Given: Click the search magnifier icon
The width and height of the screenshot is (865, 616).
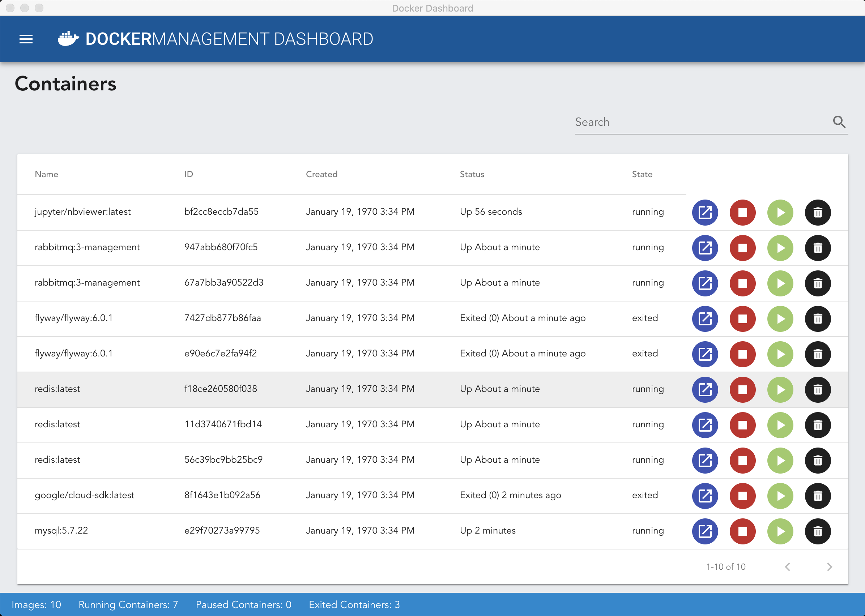Looking at the screenshot, I should tap(839, 122).
